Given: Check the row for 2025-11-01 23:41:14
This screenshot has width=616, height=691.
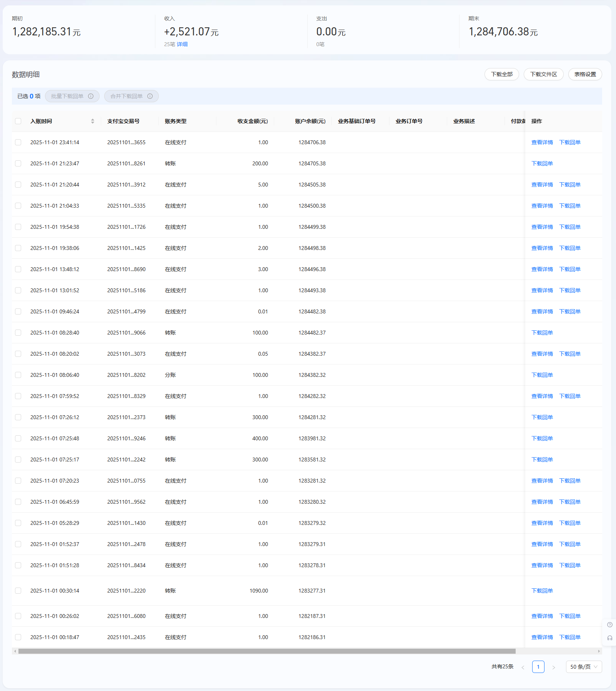Looking at the screenshot, I should (18, 142).
